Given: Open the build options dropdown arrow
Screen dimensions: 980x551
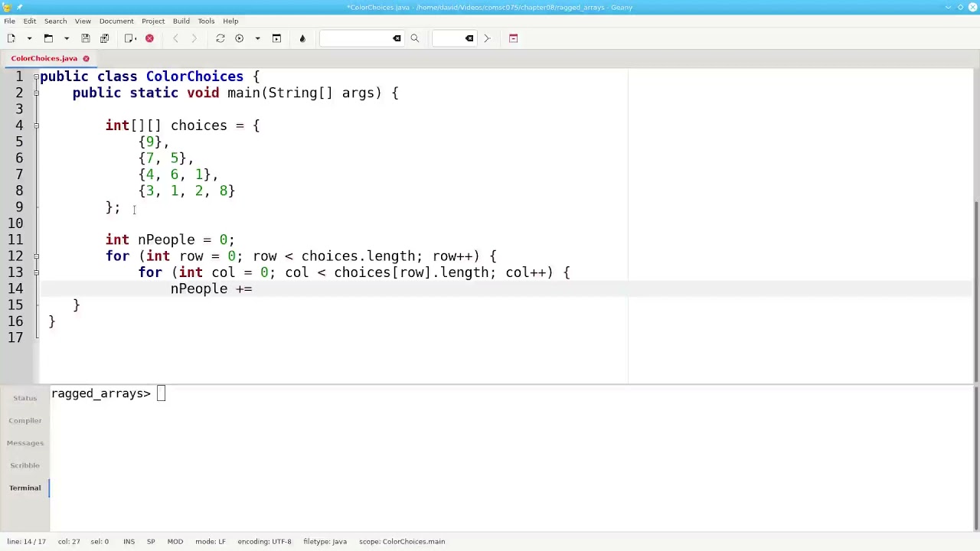Looking at the screenshot, I should (257, 38).
